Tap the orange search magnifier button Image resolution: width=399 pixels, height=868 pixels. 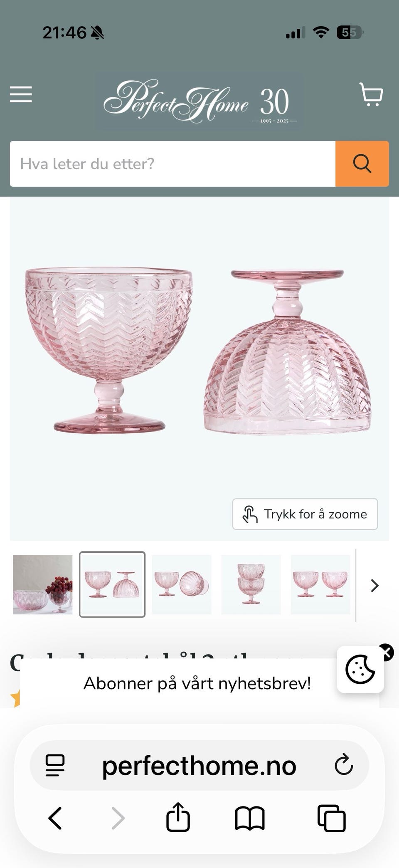362,164
